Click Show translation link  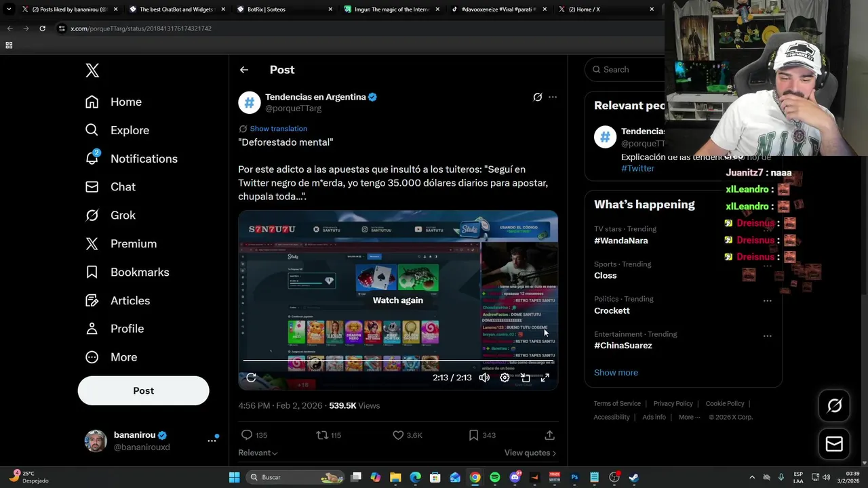point(278,128)
